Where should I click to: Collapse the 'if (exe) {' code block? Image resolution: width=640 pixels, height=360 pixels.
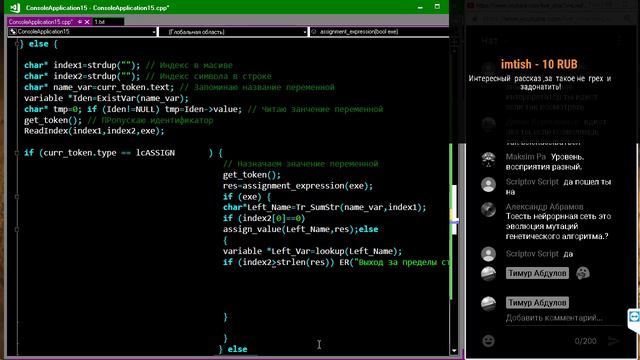coord(17,197)
